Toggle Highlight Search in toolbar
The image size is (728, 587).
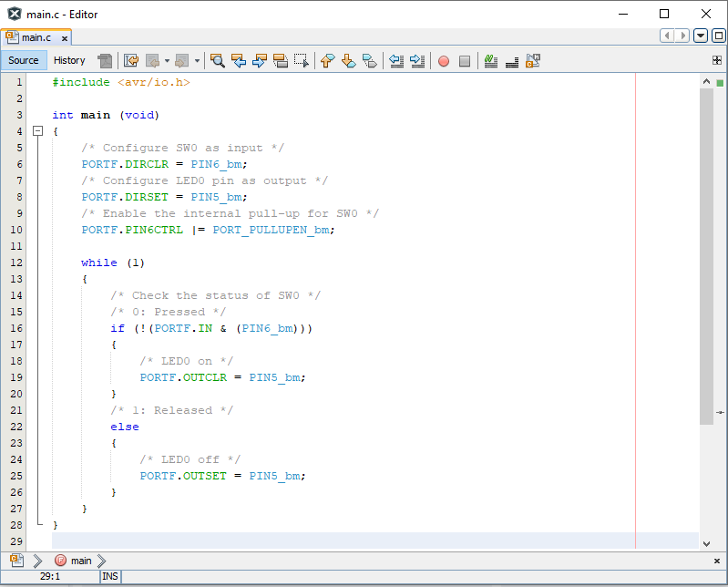281,61
